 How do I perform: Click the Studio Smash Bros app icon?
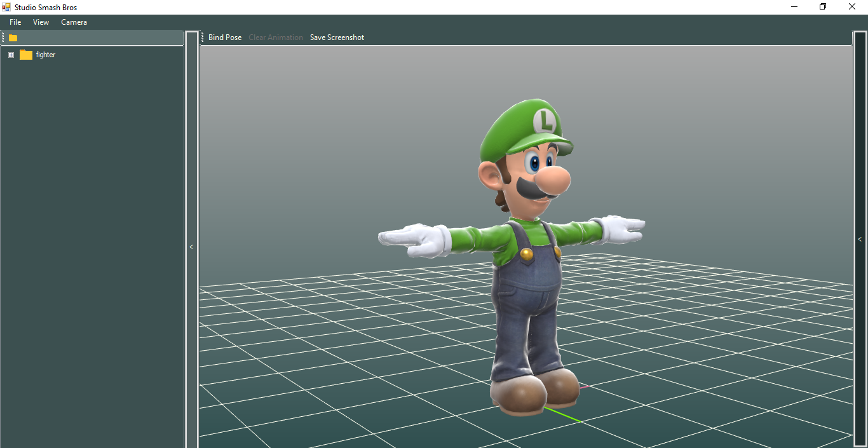[6, 7]
